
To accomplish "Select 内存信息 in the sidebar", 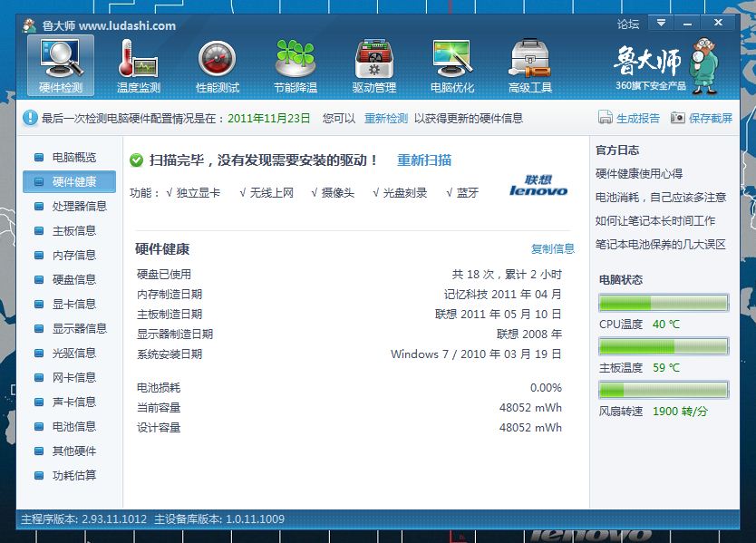I will tap(70, 255).
